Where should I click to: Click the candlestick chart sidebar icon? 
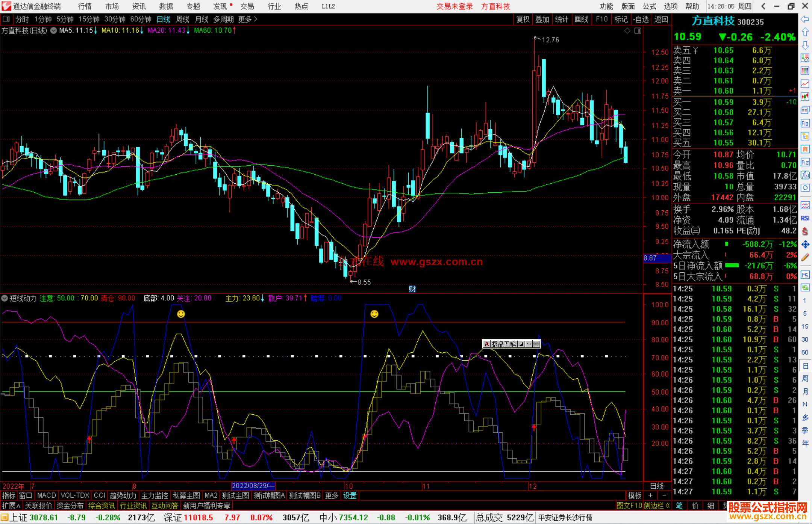tap(805, 97)
